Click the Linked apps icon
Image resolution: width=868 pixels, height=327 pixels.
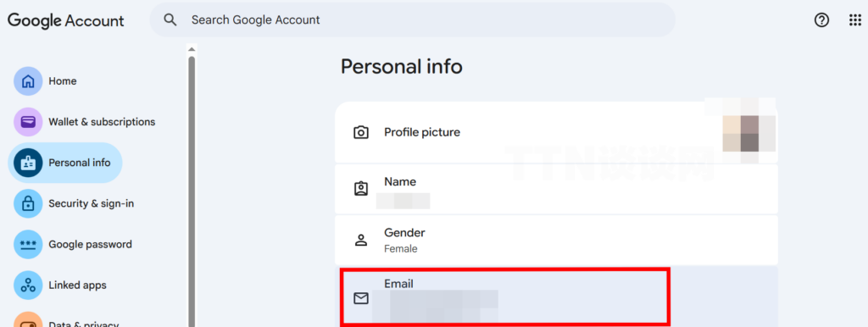coord(28,285)
